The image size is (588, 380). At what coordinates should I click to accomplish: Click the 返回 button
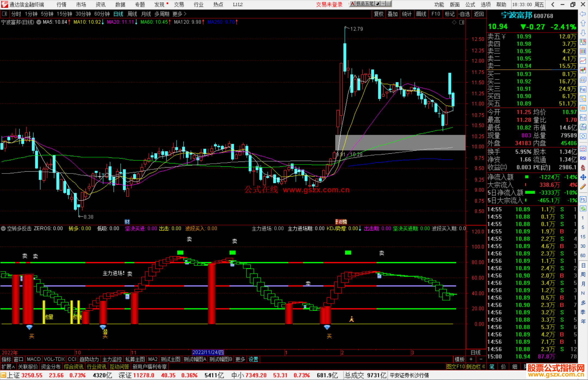tap(479, 14)
